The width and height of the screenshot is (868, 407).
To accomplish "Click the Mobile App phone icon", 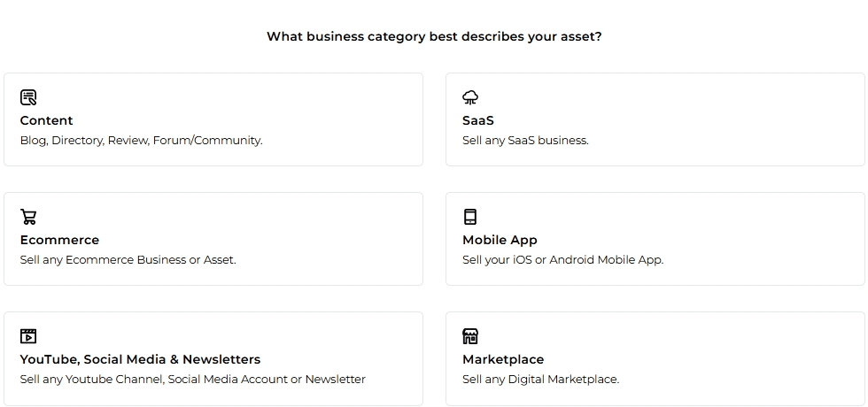I will (470, 217).
